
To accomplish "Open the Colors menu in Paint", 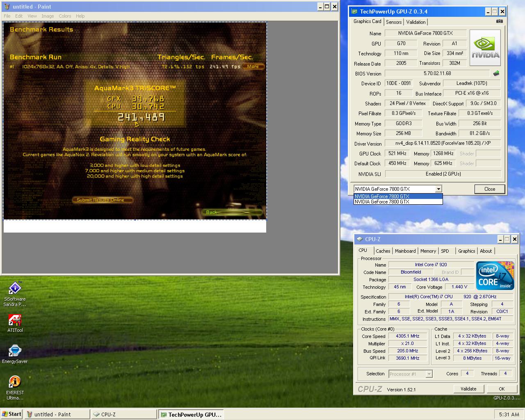I will point(65,16).
